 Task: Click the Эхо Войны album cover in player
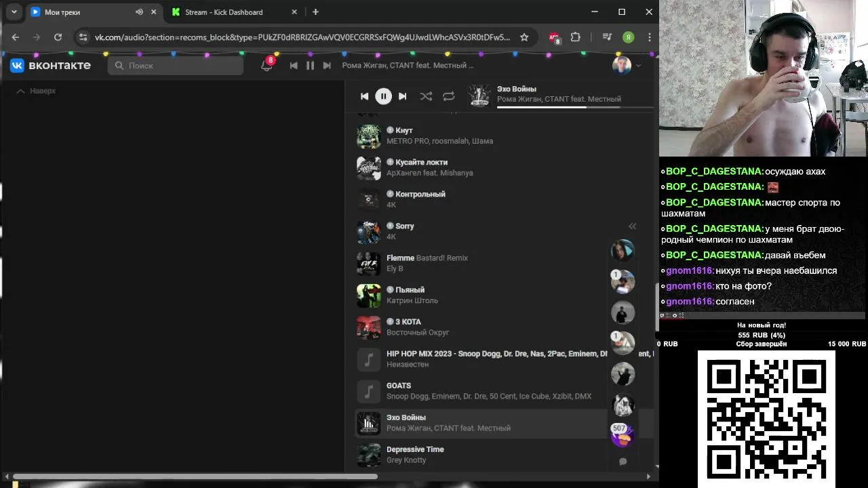(x=479, y=96)
